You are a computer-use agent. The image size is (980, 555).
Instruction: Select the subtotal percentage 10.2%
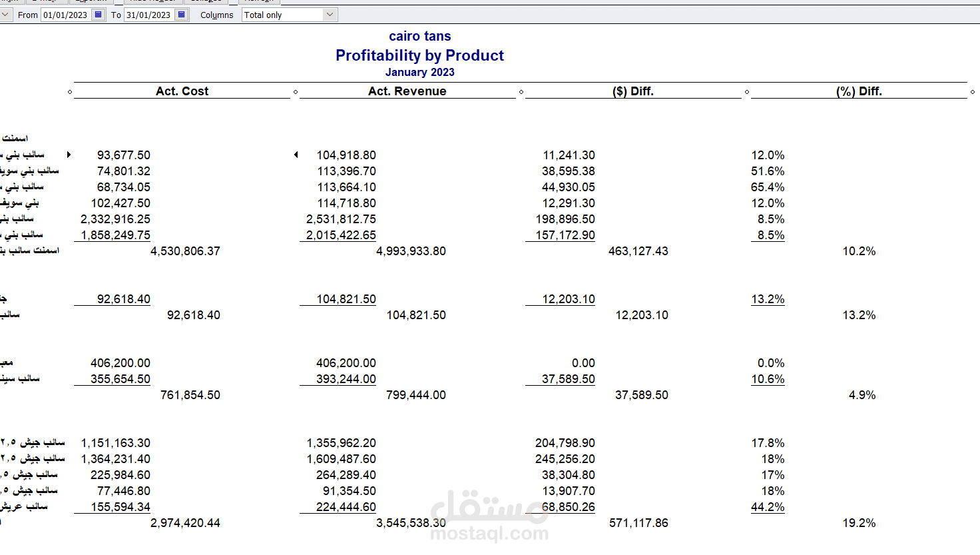859,251
